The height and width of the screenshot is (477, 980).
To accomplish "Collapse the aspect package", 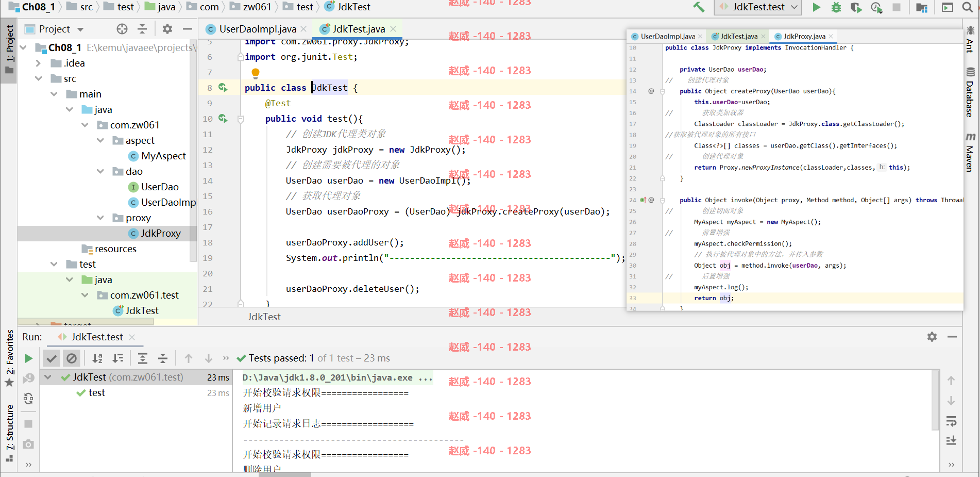I will pyautogui.click(x=100, y=140).
